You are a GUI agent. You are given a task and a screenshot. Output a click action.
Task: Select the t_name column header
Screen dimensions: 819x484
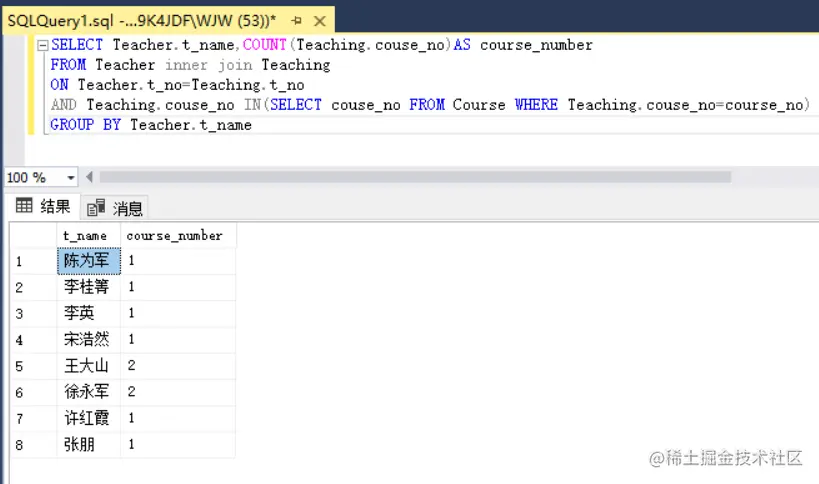pos(88,235)
